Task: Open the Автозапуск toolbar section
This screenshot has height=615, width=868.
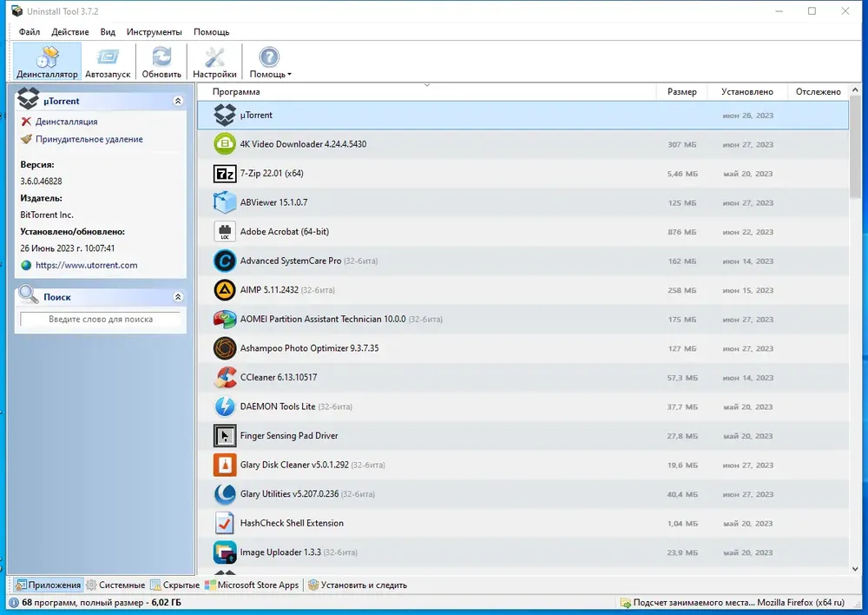Action: click(108, 62)
